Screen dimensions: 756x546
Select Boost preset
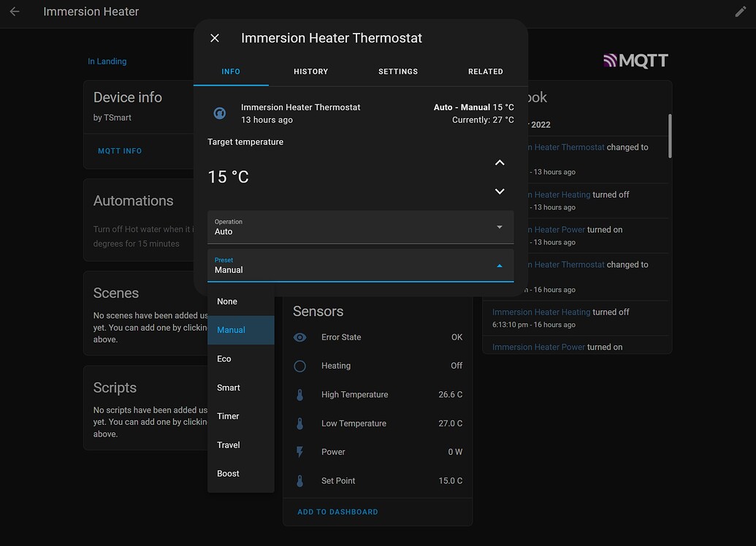[241, 474]
